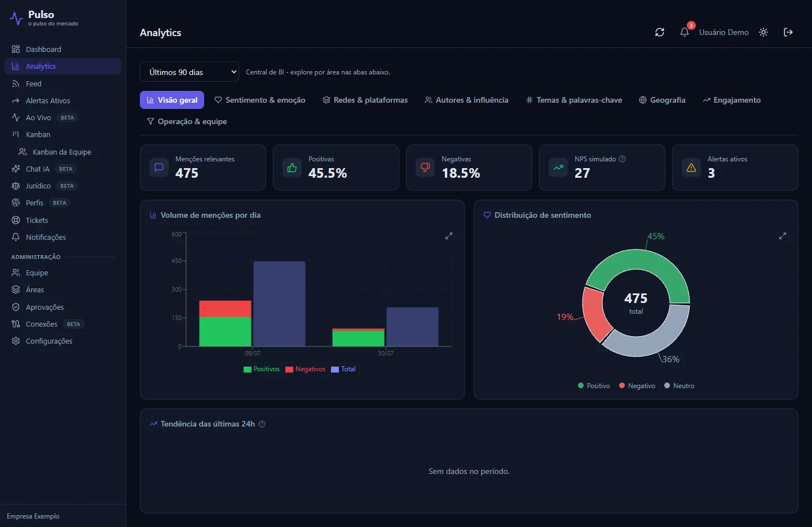Open the Geografia tab
The width and height of the screenshot is (812, 527).
click(662, 100)
